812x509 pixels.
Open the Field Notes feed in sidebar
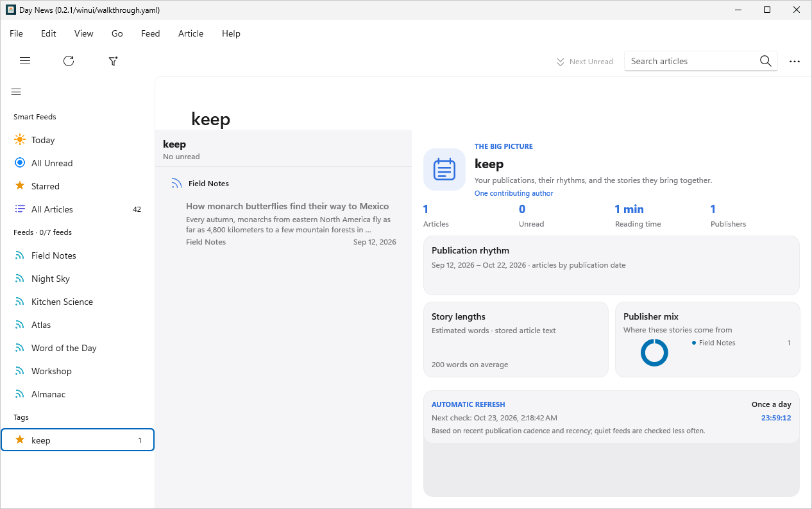click(78, 255)
